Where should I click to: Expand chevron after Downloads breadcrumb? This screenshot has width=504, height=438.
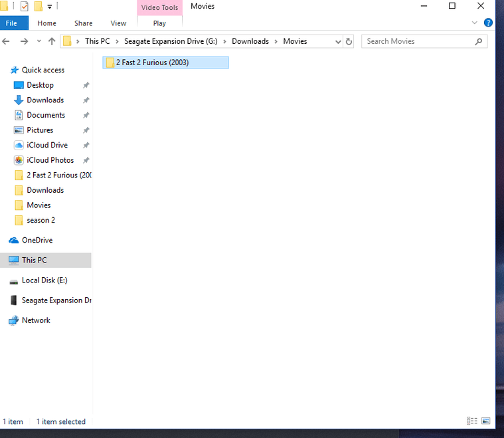click(276, 41)
